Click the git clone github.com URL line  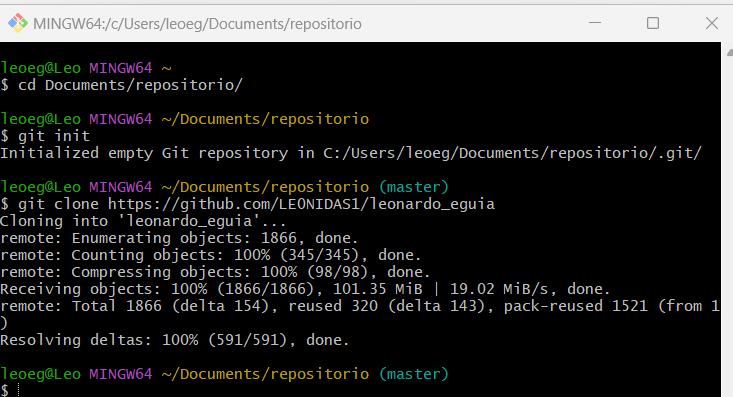[247, 204]
